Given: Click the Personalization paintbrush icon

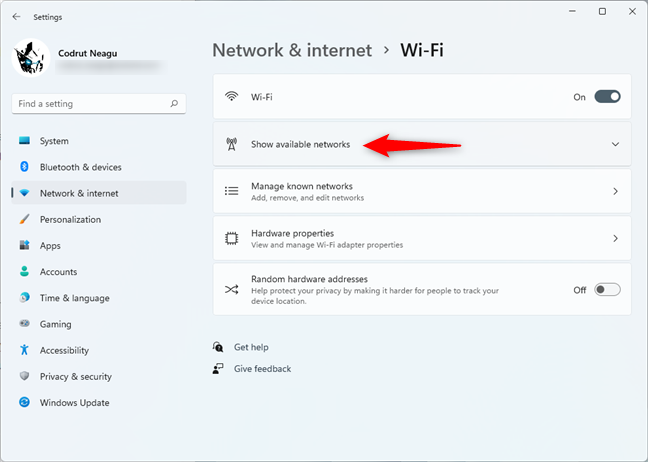Looking at the screenshot, I should [x=24, y=219].
